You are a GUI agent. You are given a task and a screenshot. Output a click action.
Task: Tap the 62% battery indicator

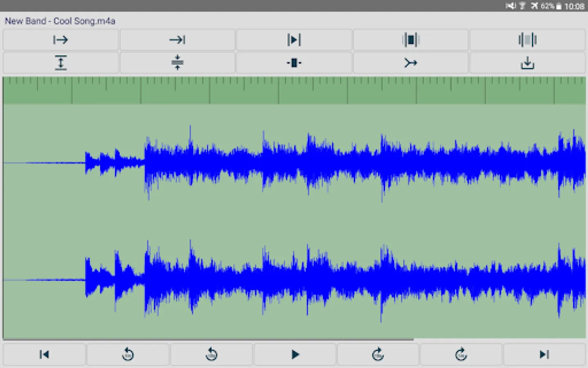[x=551, y=6]
